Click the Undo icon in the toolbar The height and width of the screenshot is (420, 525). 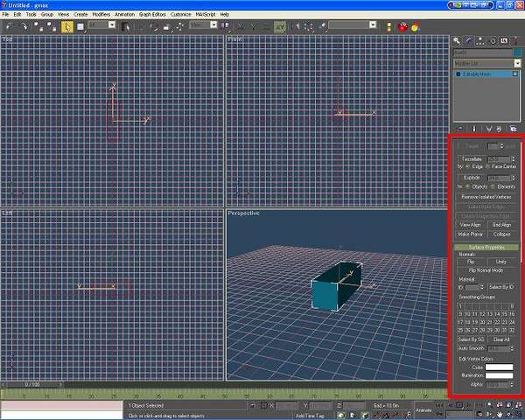10,26
